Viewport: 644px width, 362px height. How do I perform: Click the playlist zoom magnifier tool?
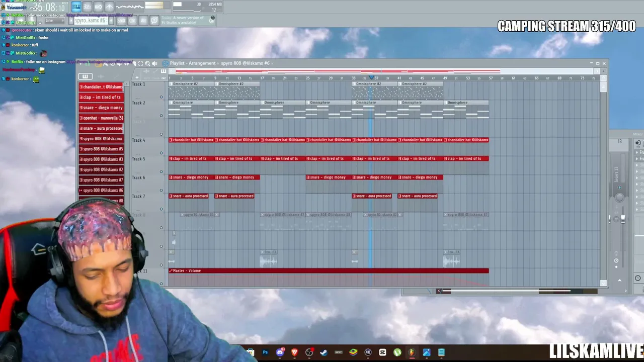click(x=147, y=63)
